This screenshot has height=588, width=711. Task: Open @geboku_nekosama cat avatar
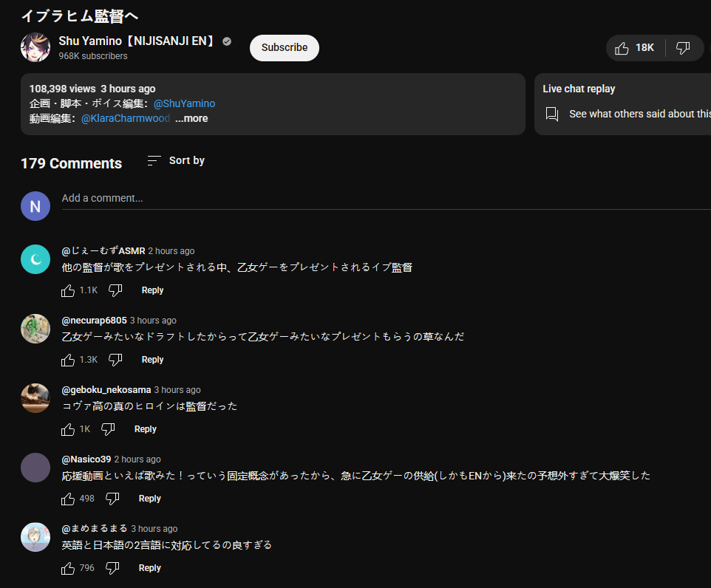35,398
